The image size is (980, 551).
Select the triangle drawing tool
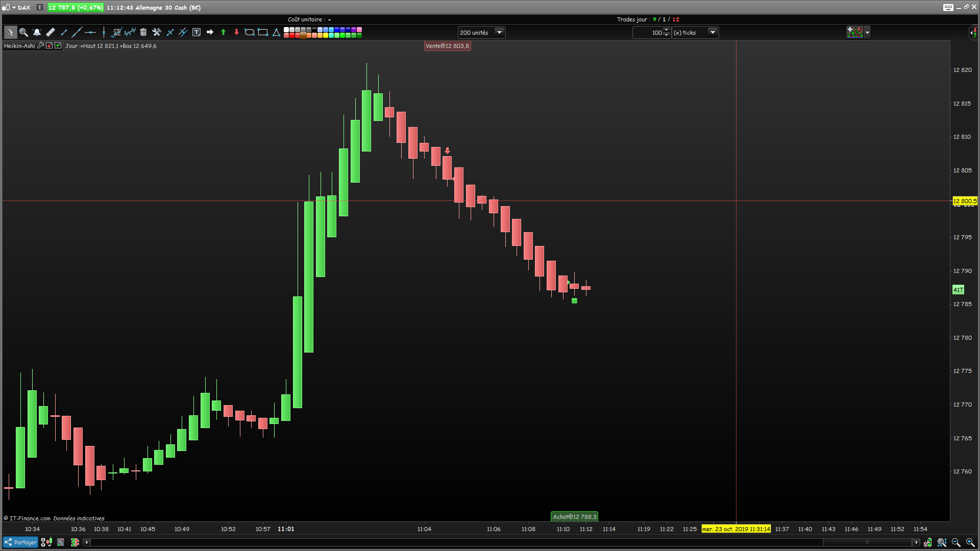276,32
